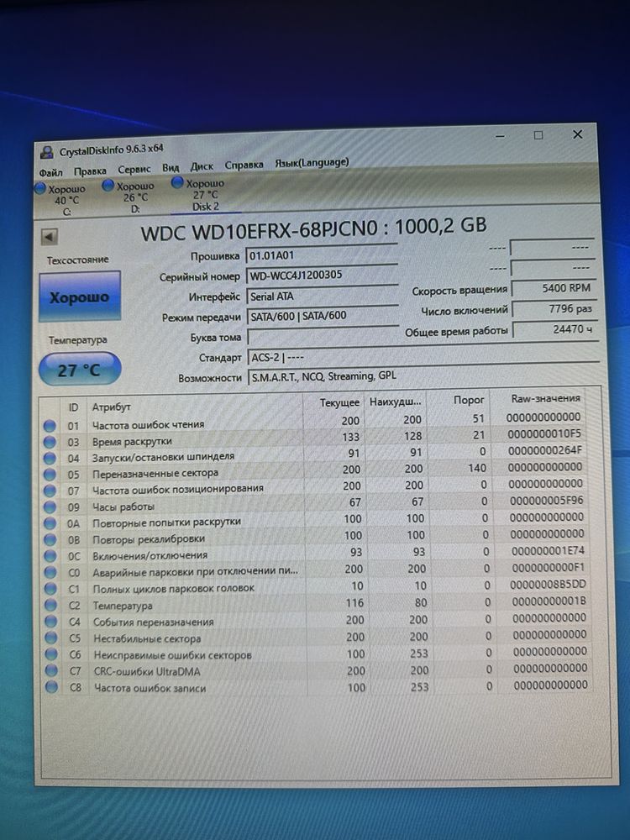The image size is (630, 840).
Task: Select the Время раскрутки attribute name
Action: coord(132,442)
